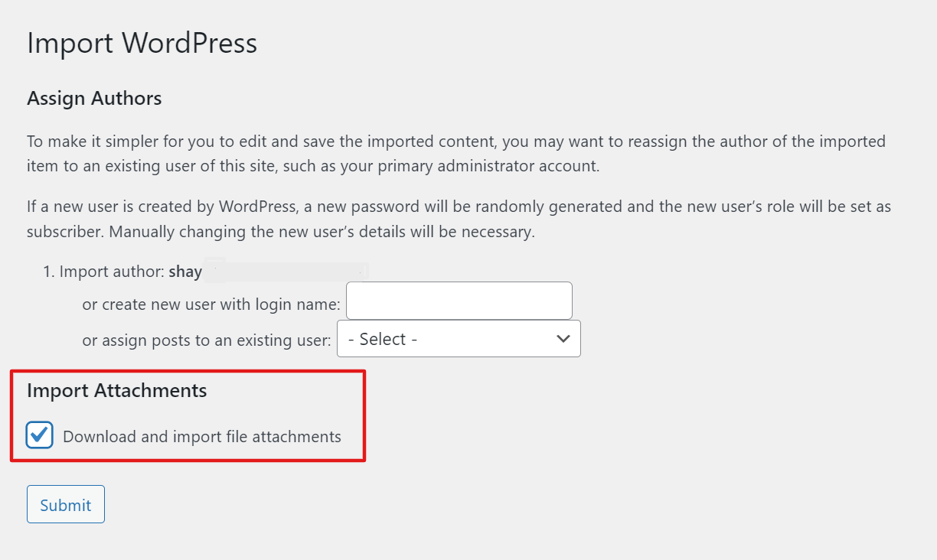Click the import author name "shay"
Viewport: 937px width, 560px height.
click(x=185, y=272)
